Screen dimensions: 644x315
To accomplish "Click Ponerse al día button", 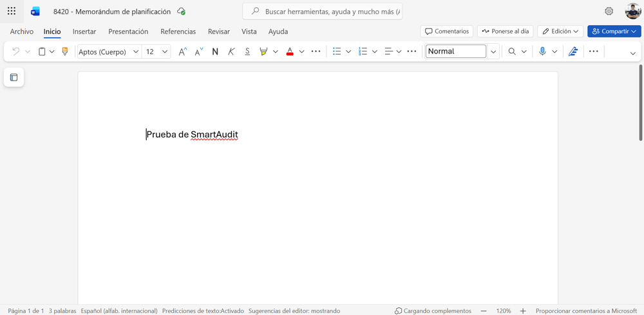I will tap(505, 31).
